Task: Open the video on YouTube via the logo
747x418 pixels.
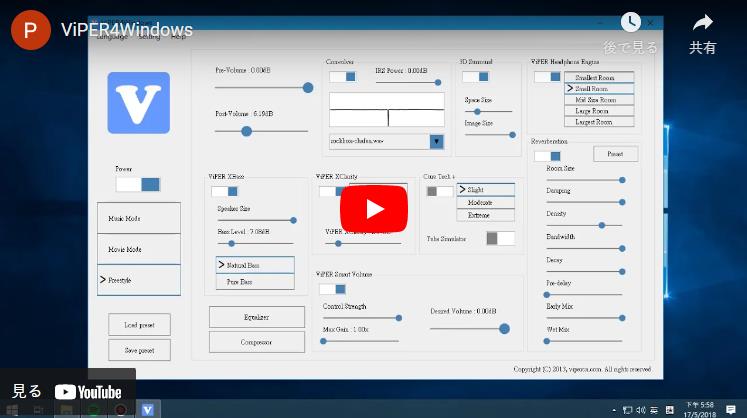Action: point(88,392)
